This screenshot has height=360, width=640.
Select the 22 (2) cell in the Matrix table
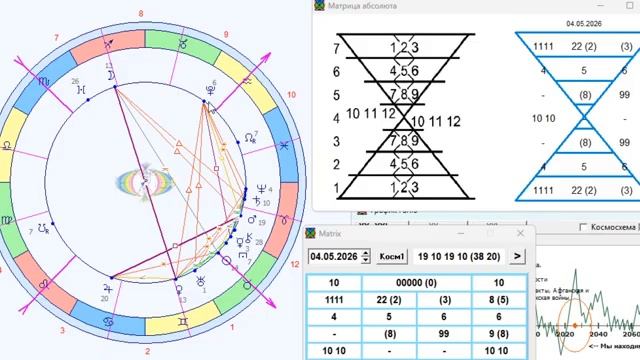[389, 300]
